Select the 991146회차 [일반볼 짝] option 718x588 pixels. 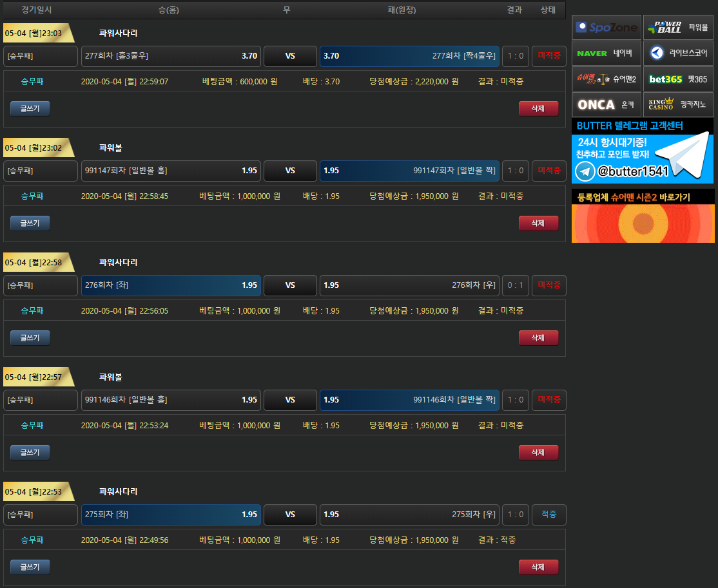[x=409, y=400]
